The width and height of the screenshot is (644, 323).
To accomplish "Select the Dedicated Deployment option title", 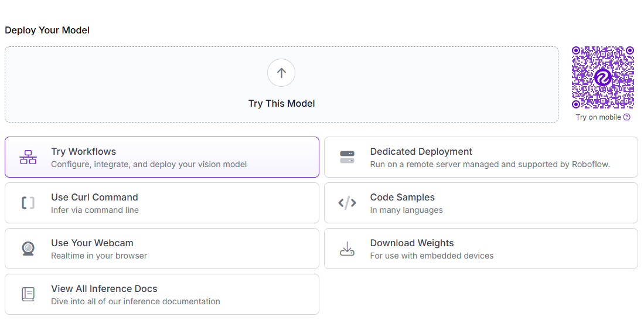I will (x=421, y=152).
